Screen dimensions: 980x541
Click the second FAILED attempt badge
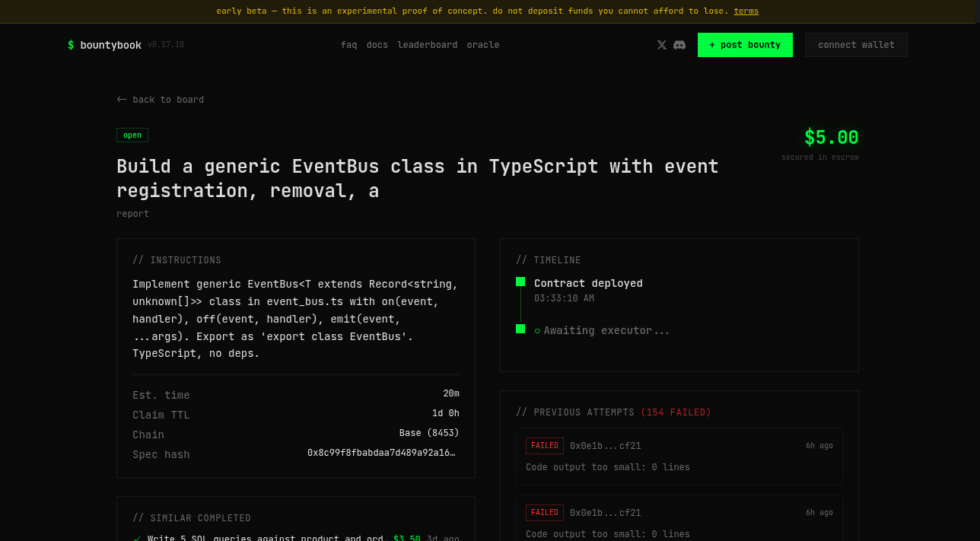(545, 513)
